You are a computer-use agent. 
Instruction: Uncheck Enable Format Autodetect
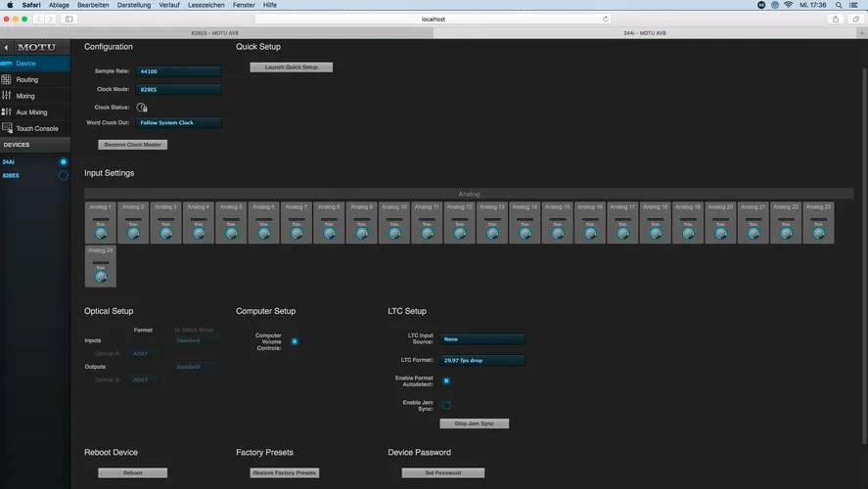tap(446, 380)
